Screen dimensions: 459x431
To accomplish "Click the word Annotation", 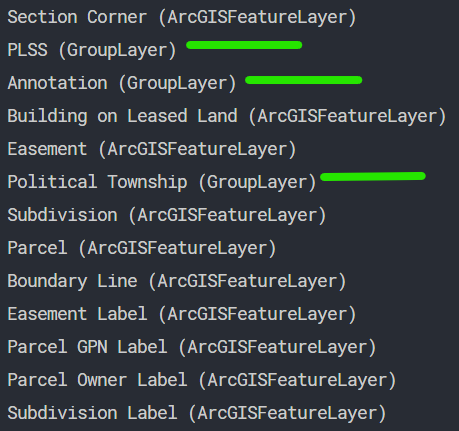I will pos(57,83).
